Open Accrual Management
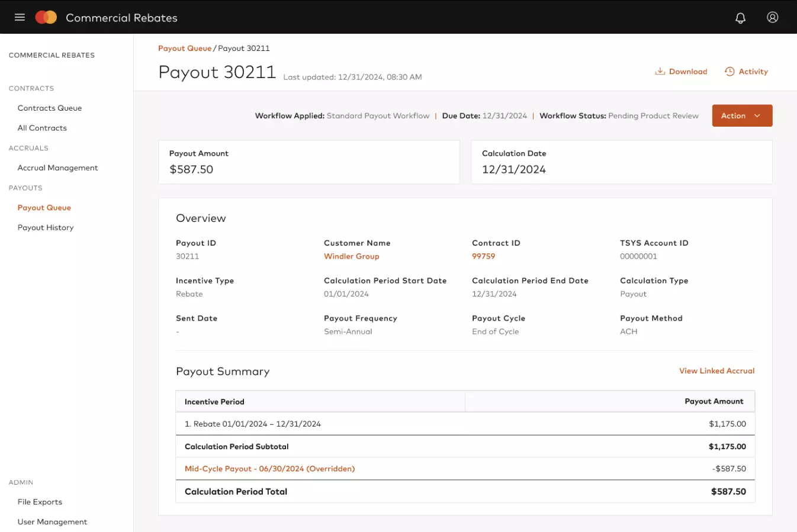 [57, 168]
